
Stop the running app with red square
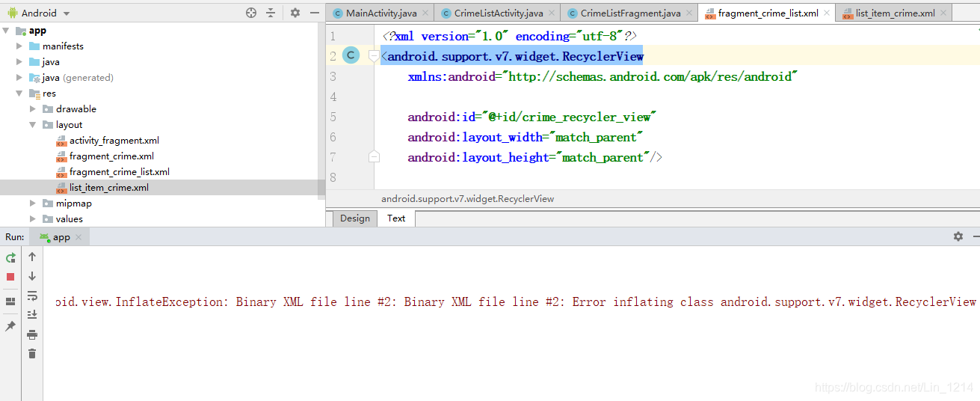(x=10, y=277)
